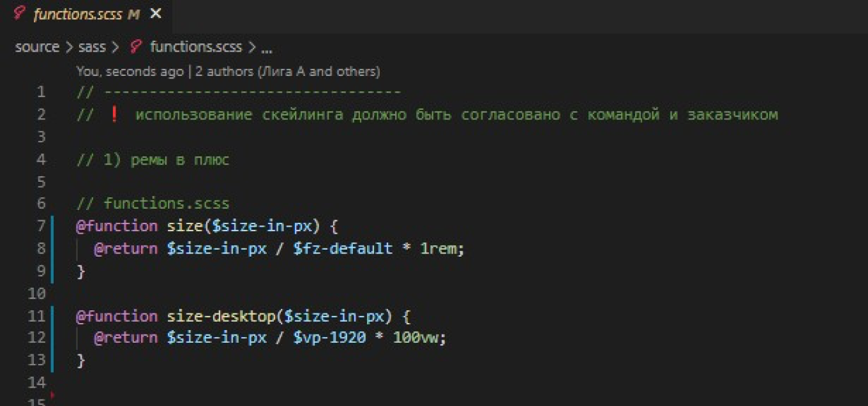868x406 pixels.
Task: Click the closing brace on line 13
Action: click(x=81, y=361)
